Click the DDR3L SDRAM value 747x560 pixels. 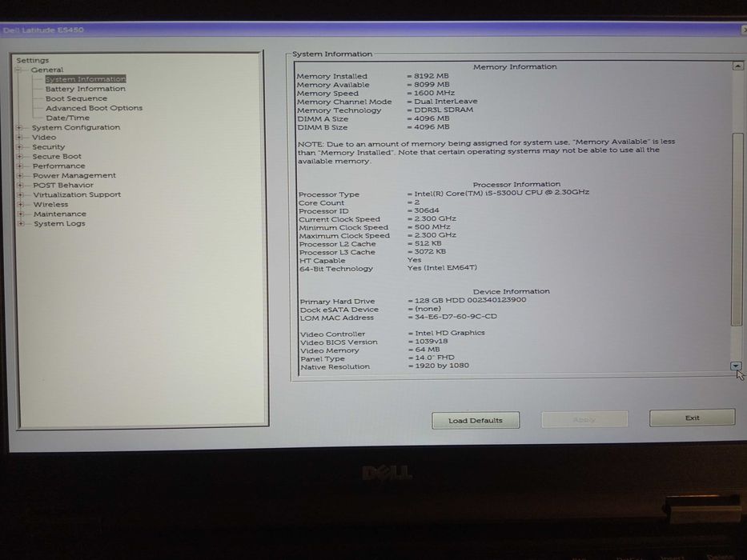443,110
